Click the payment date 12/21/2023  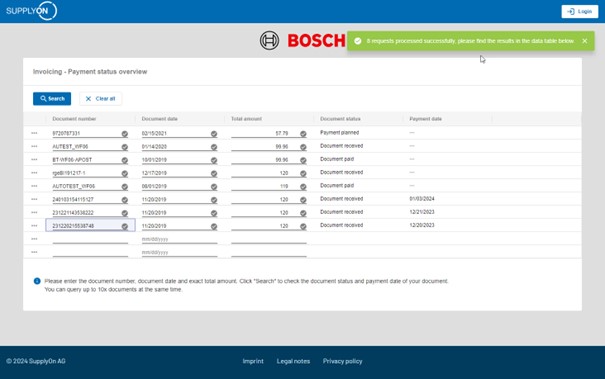422,212
